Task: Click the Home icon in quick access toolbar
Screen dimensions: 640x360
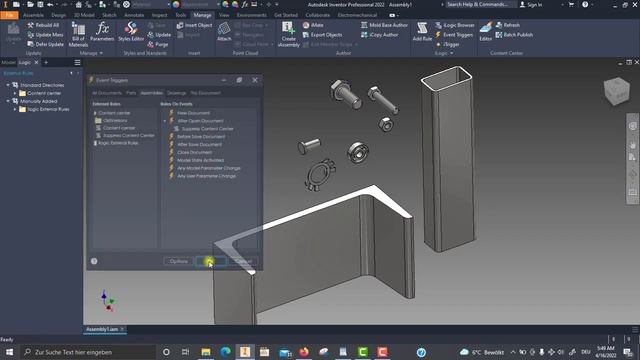Action: 79,4
